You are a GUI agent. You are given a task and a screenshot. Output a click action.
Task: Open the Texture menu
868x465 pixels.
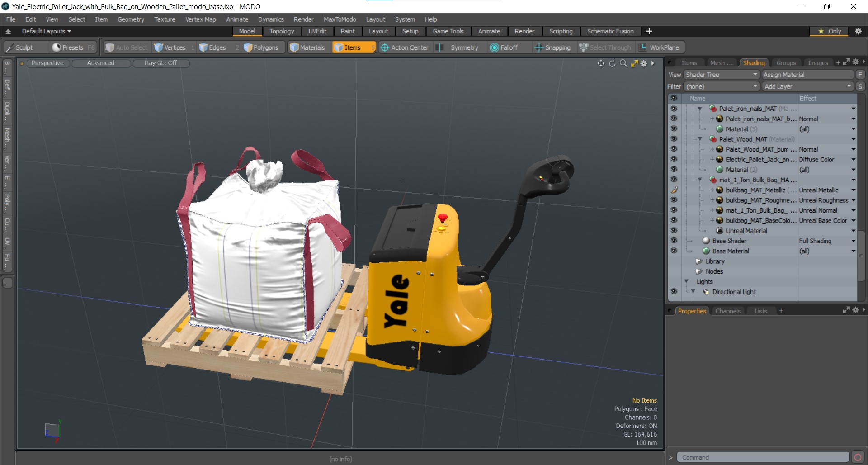click(165, 19)
